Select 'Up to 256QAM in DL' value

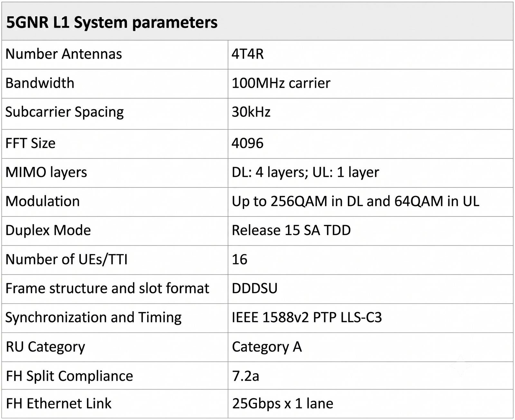[x=355, y=201]
